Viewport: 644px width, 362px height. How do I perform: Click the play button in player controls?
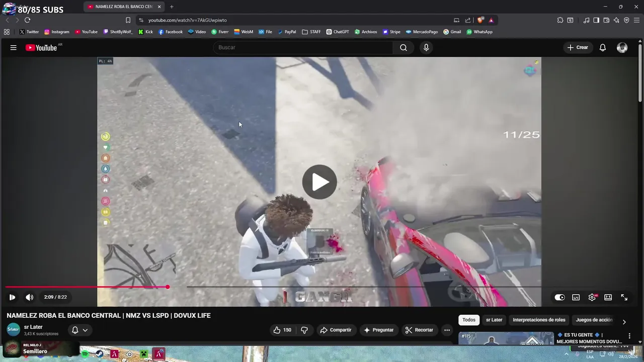pos(12,297)
